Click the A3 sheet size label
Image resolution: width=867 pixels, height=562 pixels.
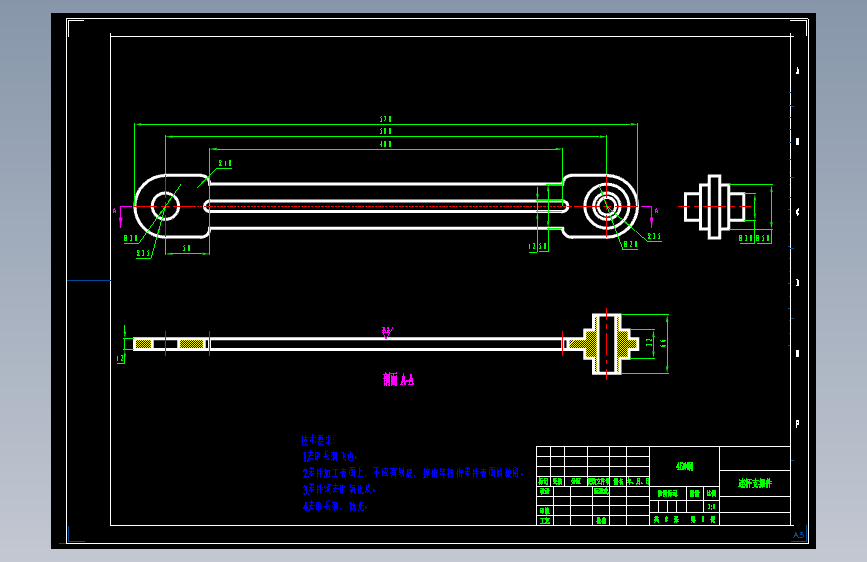pyautogui.click(x=798, y=535)
